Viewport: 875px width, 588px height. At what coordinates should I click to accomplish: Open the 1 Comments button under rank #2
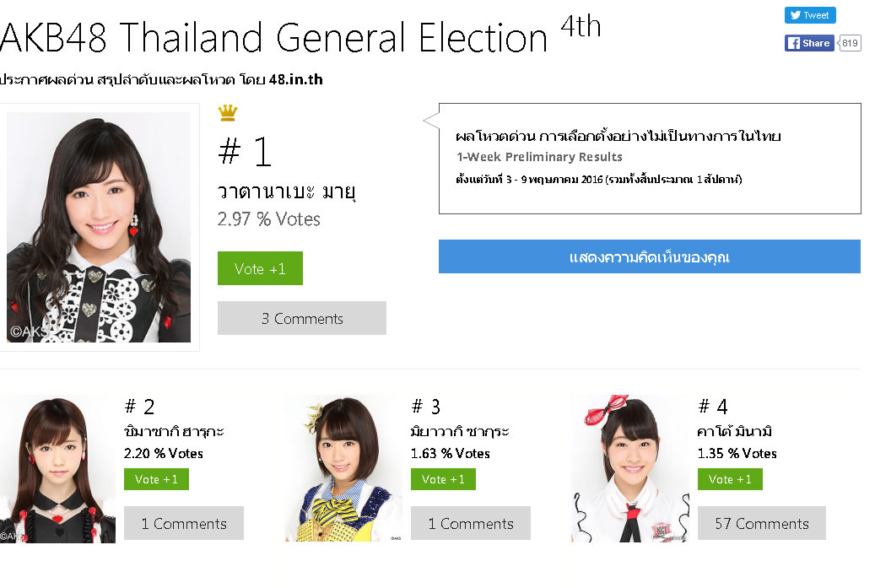pyautogui.click(x=184, y=523)
